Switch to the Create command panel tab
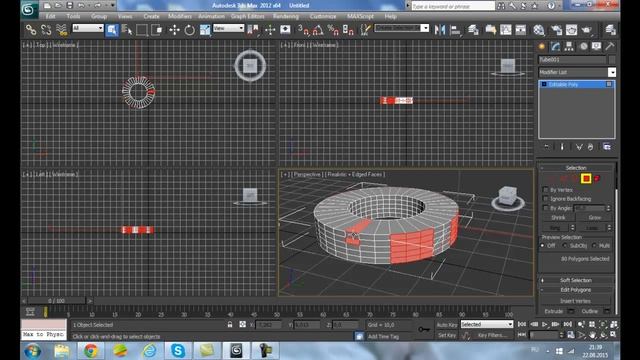Image resolution: width=640 pixels, height=360 pixels. 542,47
